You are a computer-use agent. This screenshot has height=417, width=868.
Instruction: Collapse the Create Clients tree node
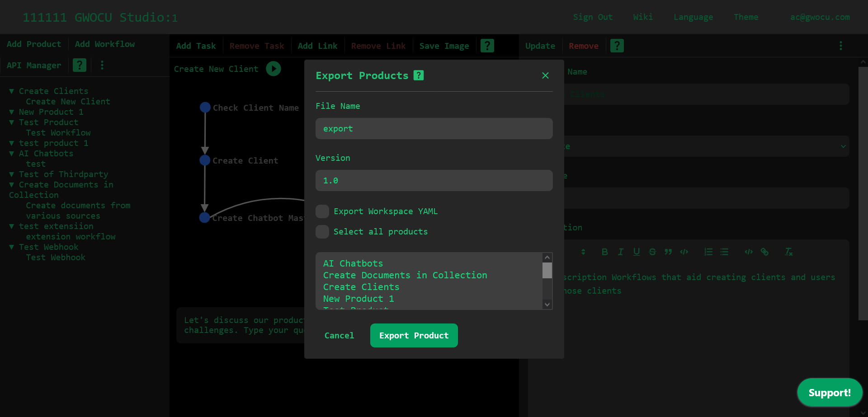point(12,91)
